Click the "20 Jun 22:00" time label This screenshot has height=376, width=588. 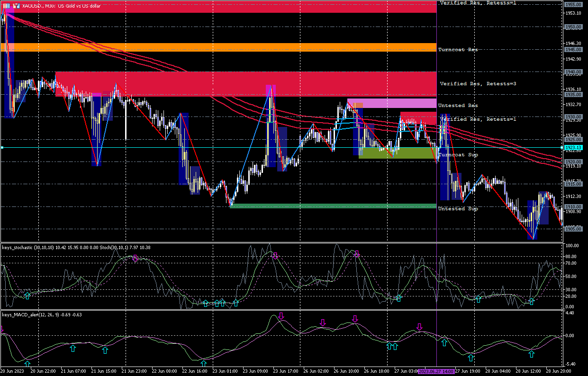(43, 372)
